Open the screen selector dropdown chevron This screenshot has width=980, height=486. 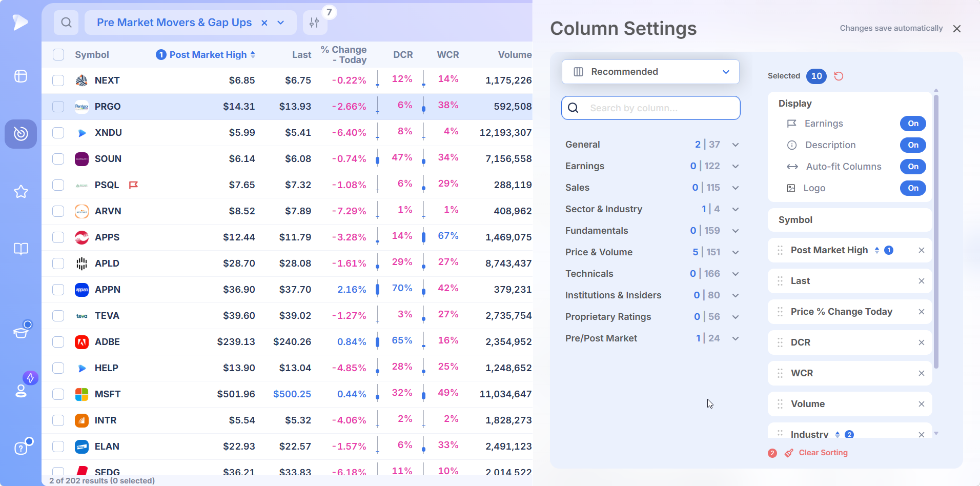(281, 23)
